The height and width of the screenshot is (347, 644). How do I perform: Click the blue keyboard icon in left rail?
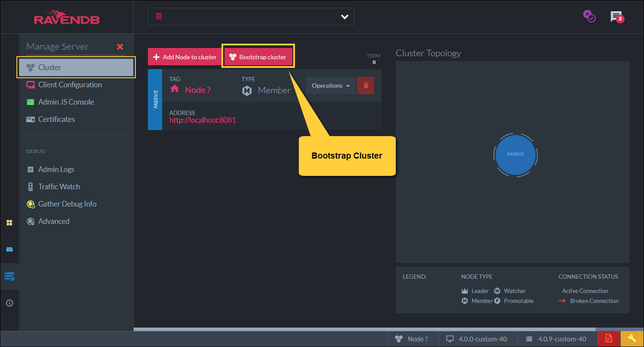coord(9,249)
